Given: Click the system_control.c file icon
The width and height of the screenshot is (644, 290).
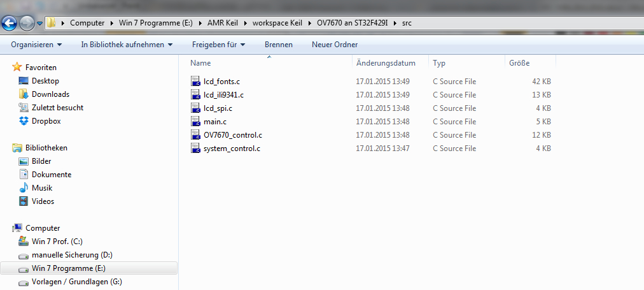Looking at the screenshot, I should coord(196,148).
